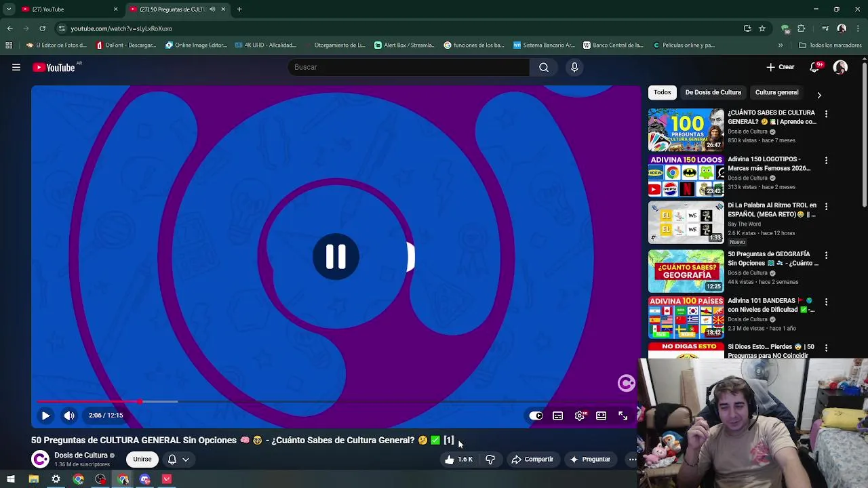Screen dimensions: 868x488
Task: Like the video (1.6 K)
Action: pyautogui.click(x=459, y=460)
